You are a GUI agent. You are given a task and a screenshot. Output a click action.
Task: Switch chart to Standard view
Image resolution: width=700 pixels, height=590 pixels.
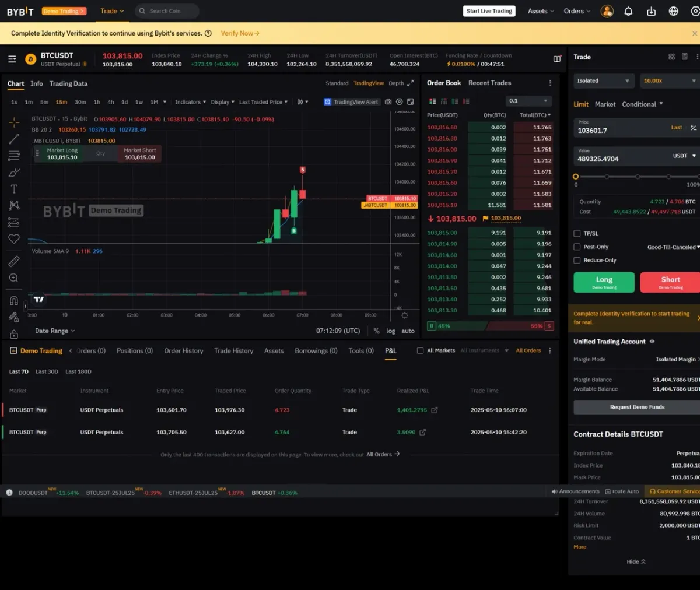click(x=337, y=83)
